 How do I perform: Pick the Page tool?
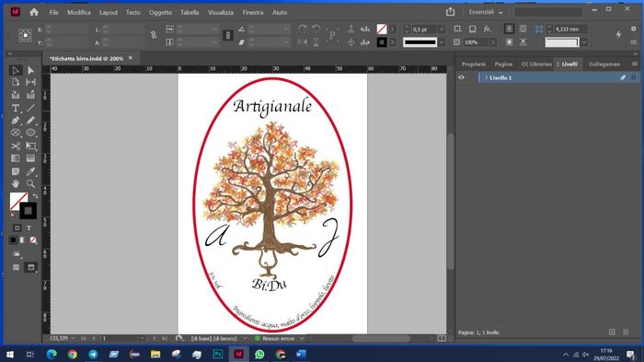click(x=16, y=82)
